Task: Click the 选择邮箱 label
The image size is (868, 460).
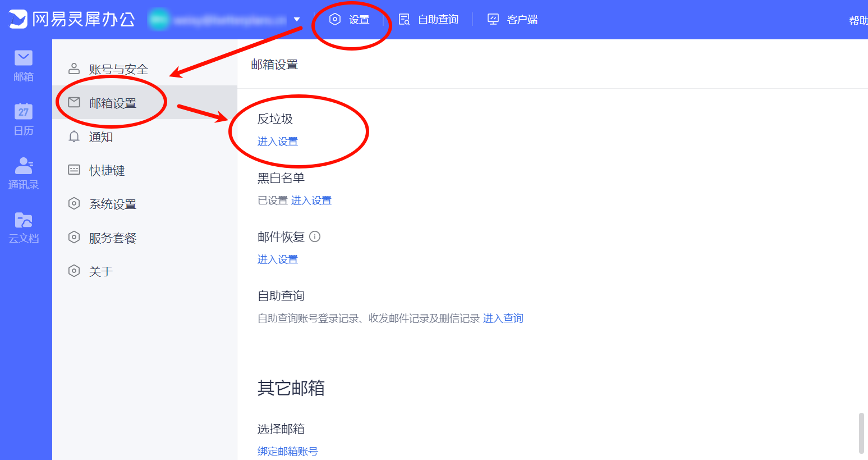Action: click(x=281, y=429)
